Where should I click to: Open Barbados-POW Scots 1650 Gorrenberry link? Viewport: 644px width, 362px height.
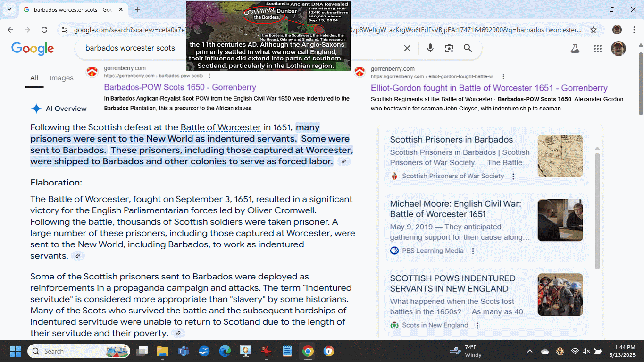click(180, 87)
